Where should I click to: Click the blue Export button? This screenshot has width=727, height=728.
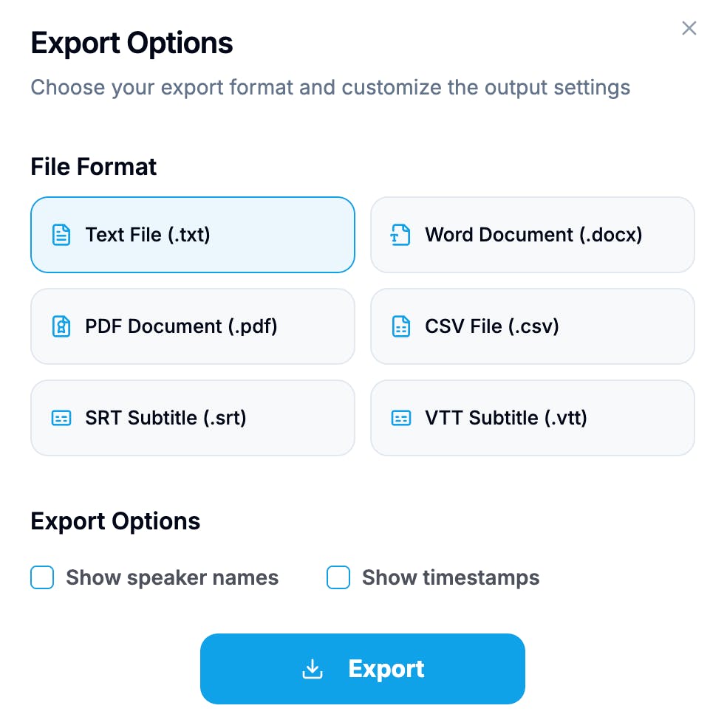coord(363,669)
